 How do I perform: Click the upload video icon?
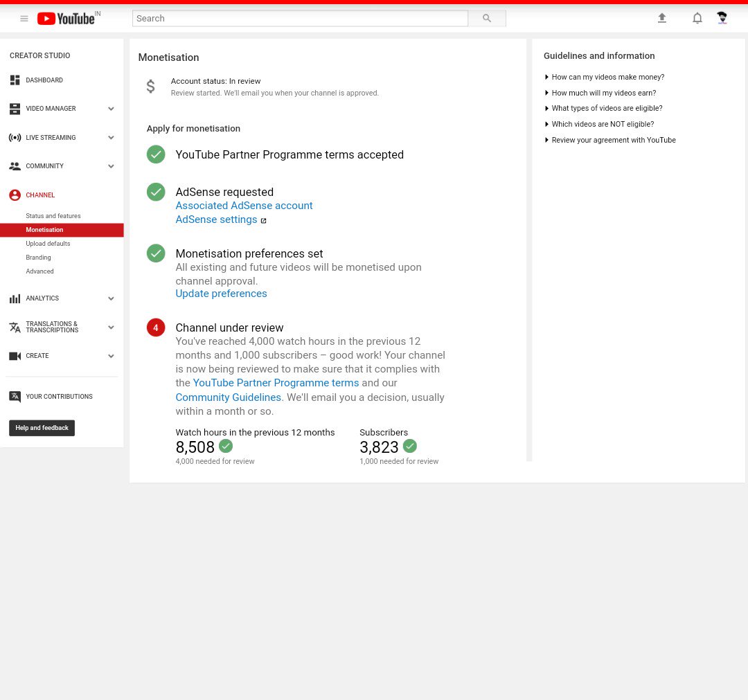(x=661, y=18)
